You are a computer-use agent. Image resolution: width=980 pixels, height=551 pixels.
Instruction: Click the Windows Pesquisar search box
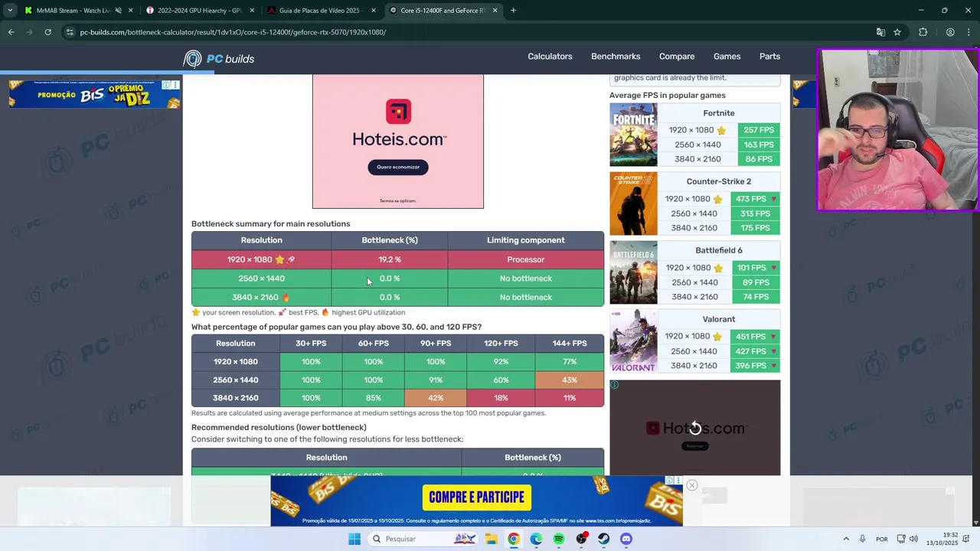(x=422, y=539)
